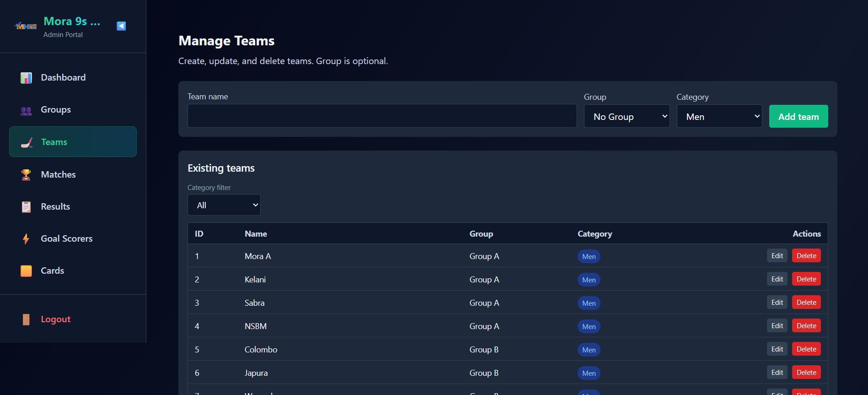Delete the Sabra team
This screenshot has width=868, height=395.
click(x=806, y=303)
